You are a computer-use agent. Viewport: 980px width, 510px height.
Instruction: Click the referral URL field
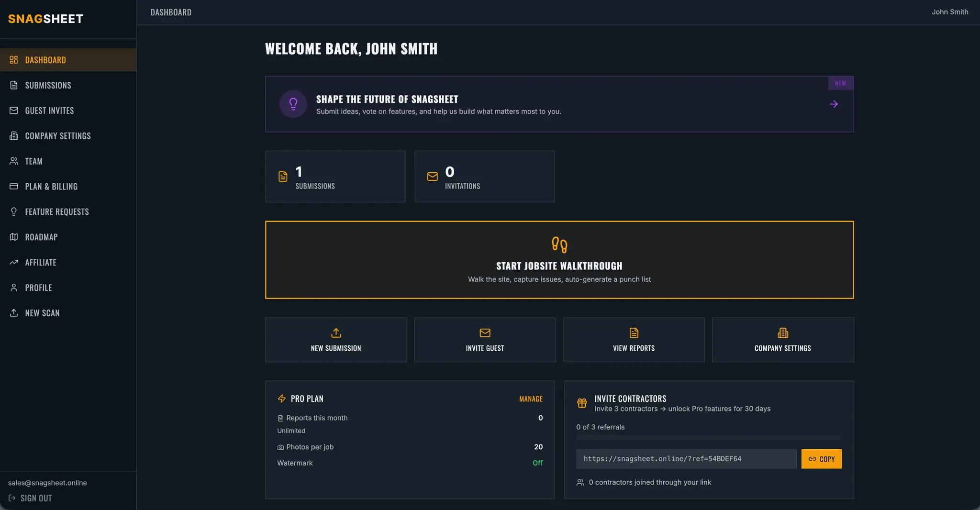[x=687, y=459]
